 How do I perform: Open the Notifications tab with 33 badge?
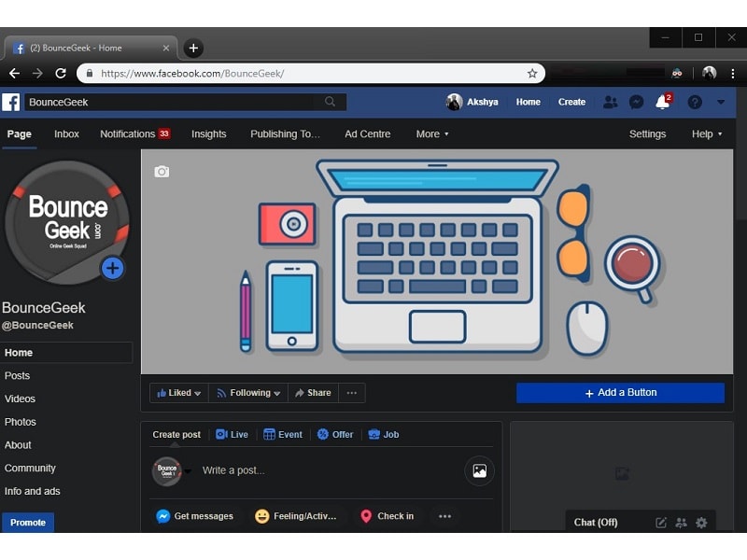click(x=134, y=133)
